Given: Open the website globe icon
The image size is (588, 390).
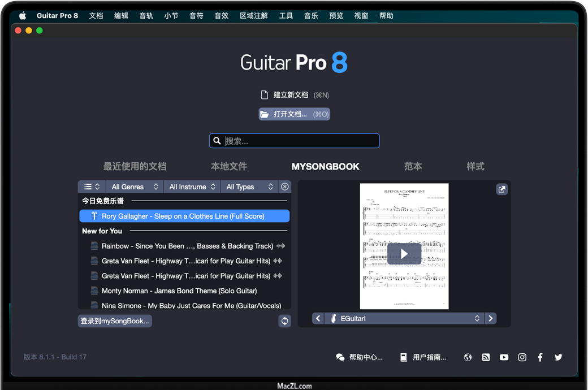Looking at the screenshot, I should [x=468, y=357].
